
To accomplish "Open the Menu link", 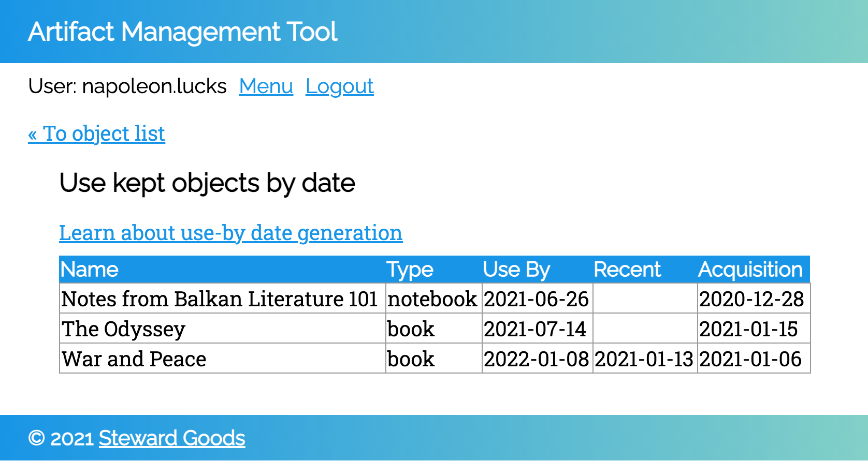I will [x=266, y=86].
